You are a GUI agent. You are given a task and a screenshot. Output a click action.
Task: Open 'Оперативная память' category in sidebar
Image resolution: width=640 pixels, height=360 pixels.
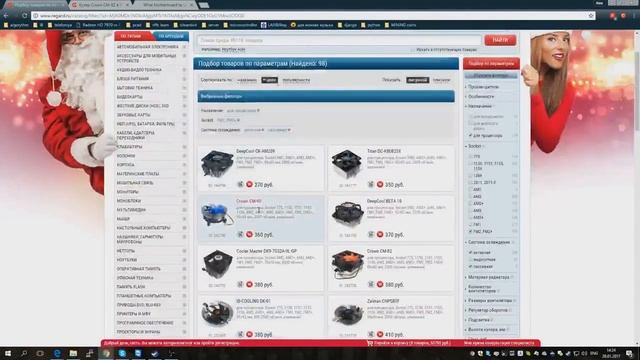[x=139, y=269]
